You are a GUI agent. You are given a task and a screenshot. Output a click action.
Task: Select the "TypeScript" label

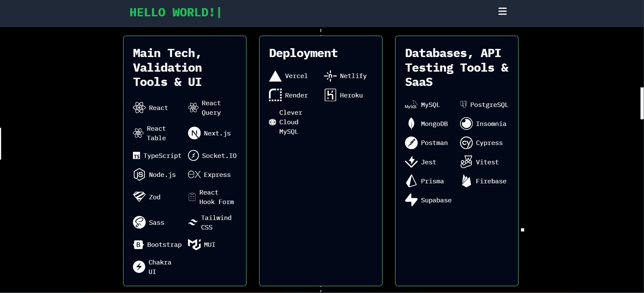click(x=163, y=155)
